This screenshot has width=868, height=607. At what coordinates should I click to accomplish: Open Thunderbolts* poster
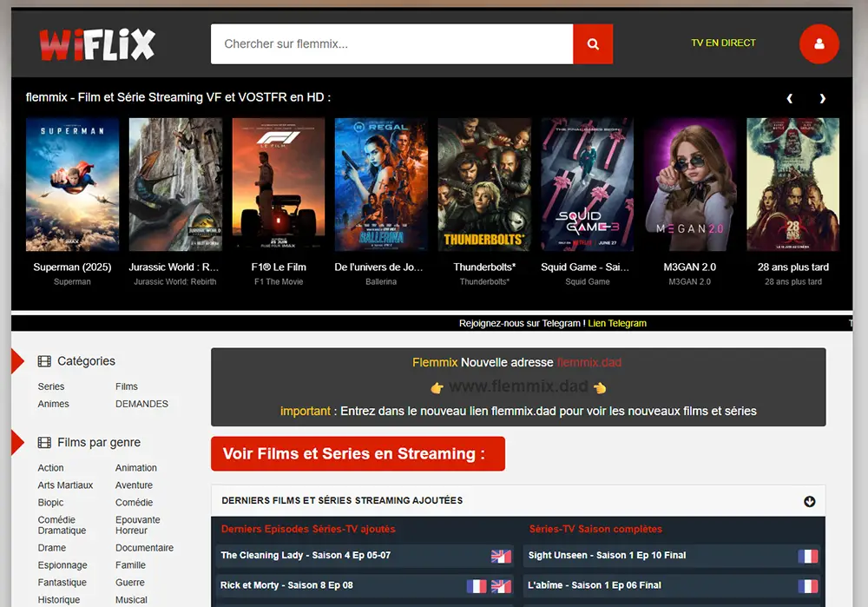tap(484, 184)
